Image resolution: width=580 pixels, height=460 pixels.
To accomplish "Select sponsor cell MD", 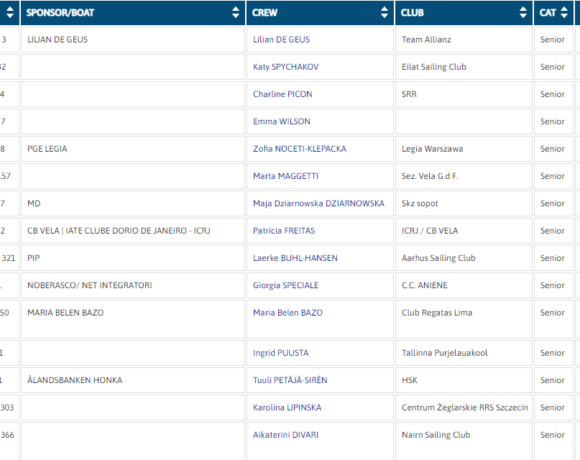I will pyautogui.click(x=133, y=203).
